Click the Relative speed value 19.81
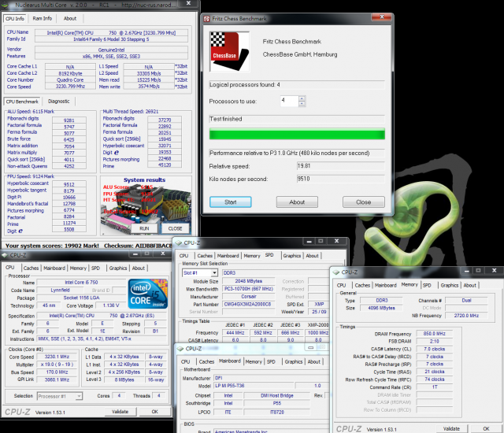This screenshot has width=504, height=433. (x=341, y=166)
